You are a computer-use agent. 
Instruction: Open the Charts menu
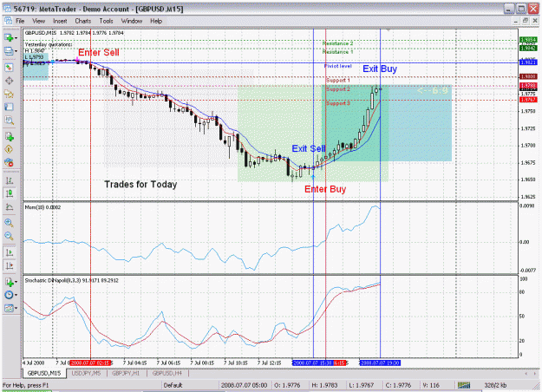[x=83, y=21]
